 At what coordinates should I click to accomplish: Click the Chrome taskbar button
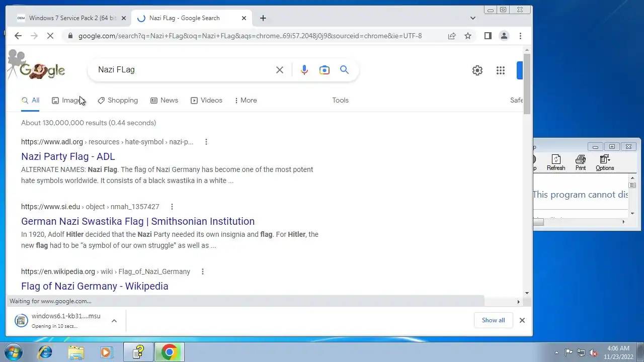coord(170,352)
